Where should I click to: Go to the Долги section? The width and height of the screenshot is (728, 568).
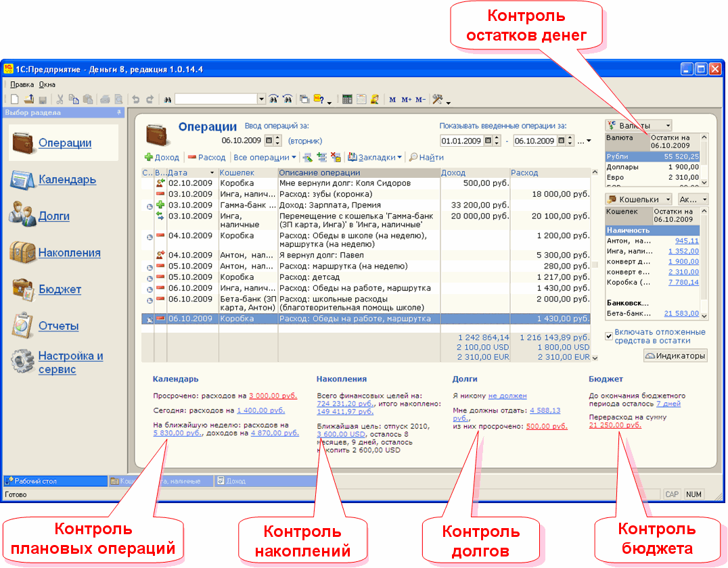click(x=54, y=216)
